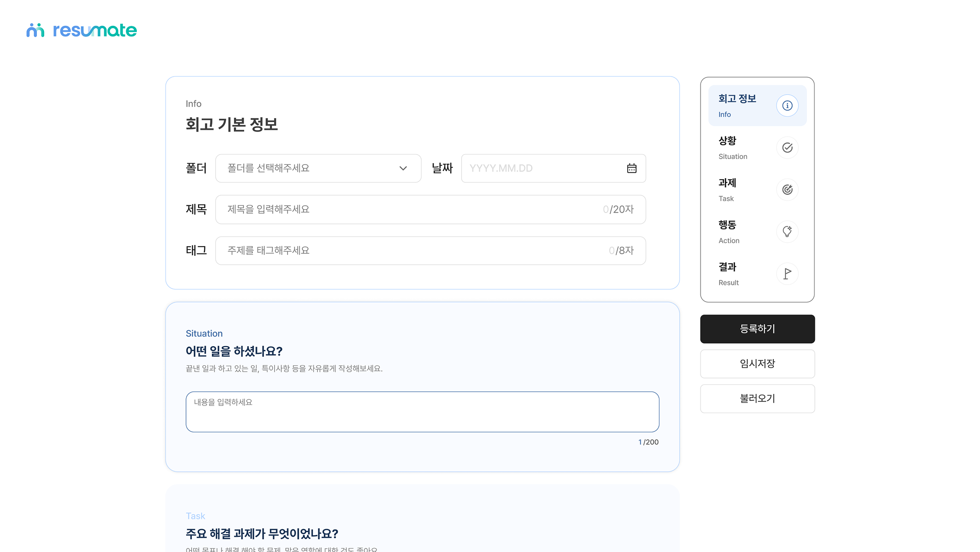Click the Result flag icon
The width and height of the screenshot is (980, 552).
787,274
